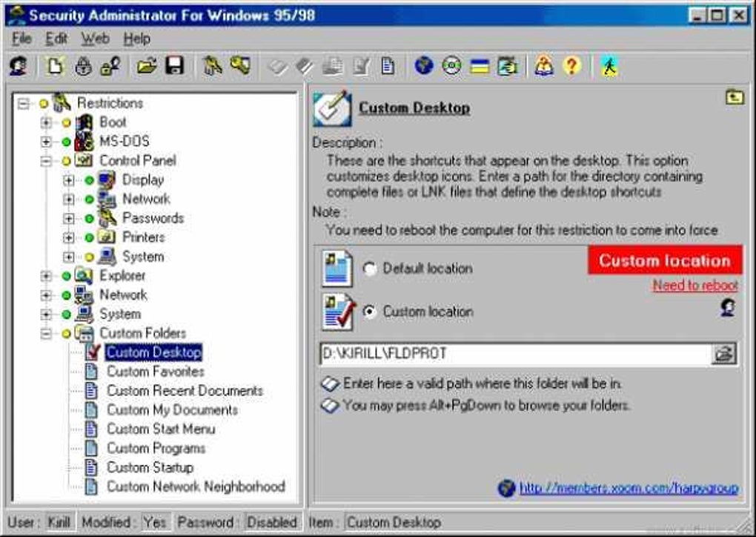Select Custom My Documents in the tree

point(172,410)
